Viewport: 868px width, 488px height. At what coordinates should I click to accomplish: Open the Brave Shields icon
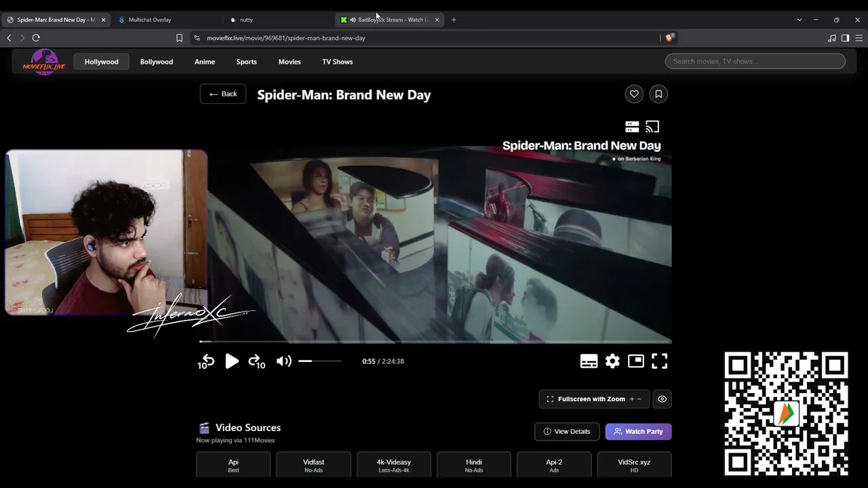670,38
